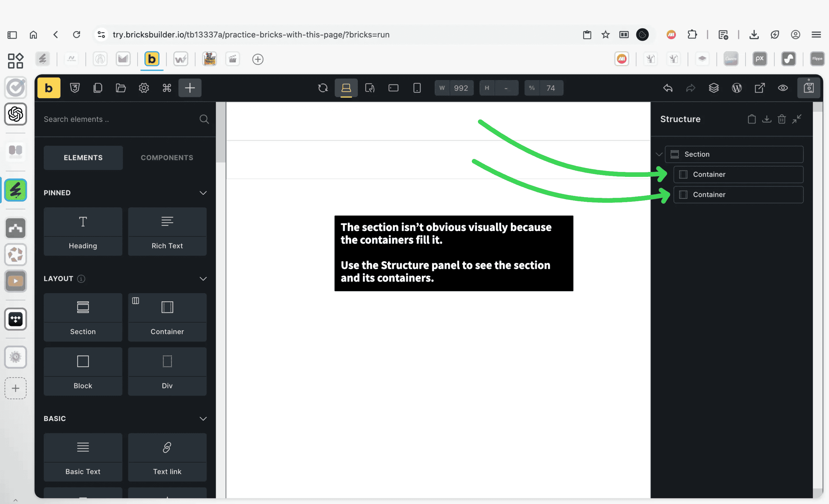Collapse the Section tree item chevron
This screenshot has height=504, width=829.
click(x=659, y=155)
